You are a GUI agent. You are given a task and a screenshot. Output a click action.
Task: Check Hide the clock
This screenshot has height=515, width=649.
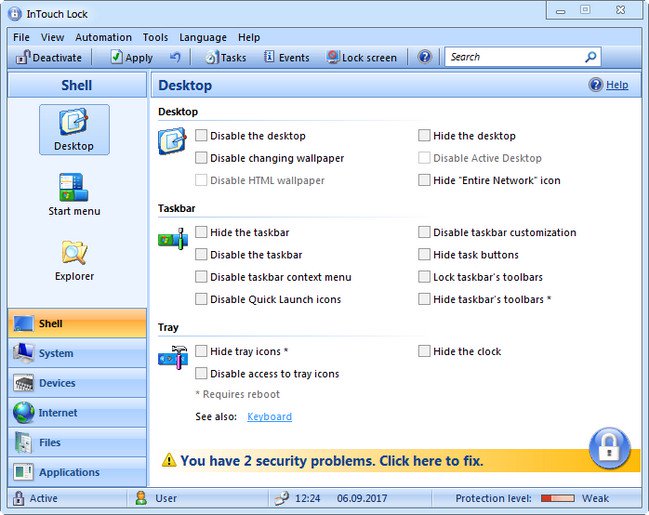[424, 351]
